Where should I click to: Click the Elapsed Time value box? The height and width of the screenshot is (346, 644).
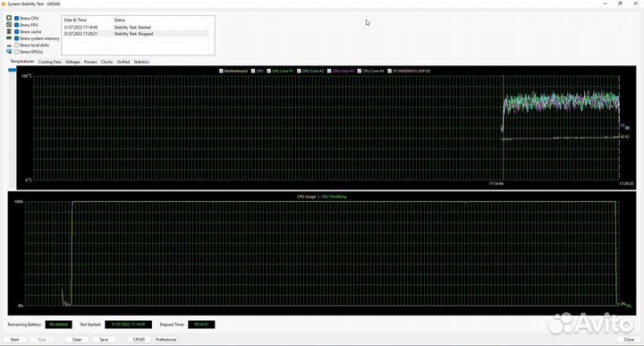(201, 325)
